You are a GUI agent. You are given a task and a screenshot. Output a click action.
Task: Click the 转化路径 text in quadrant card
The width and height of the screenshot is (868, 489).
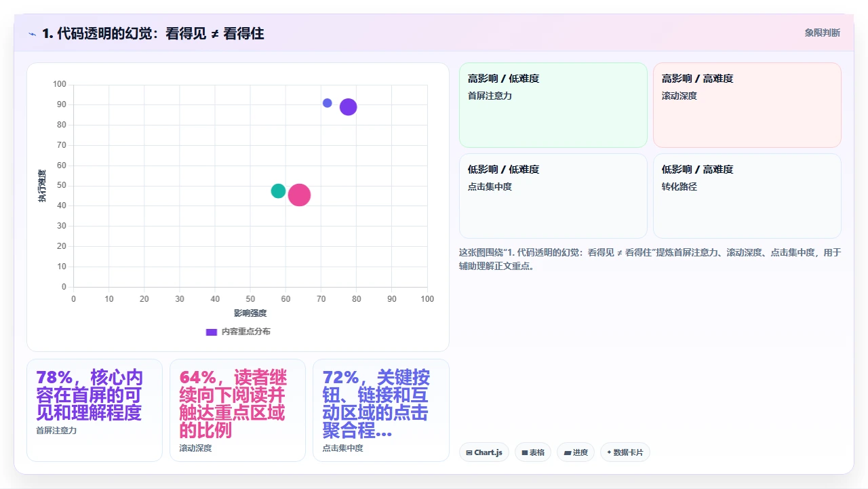click(679, 187)
